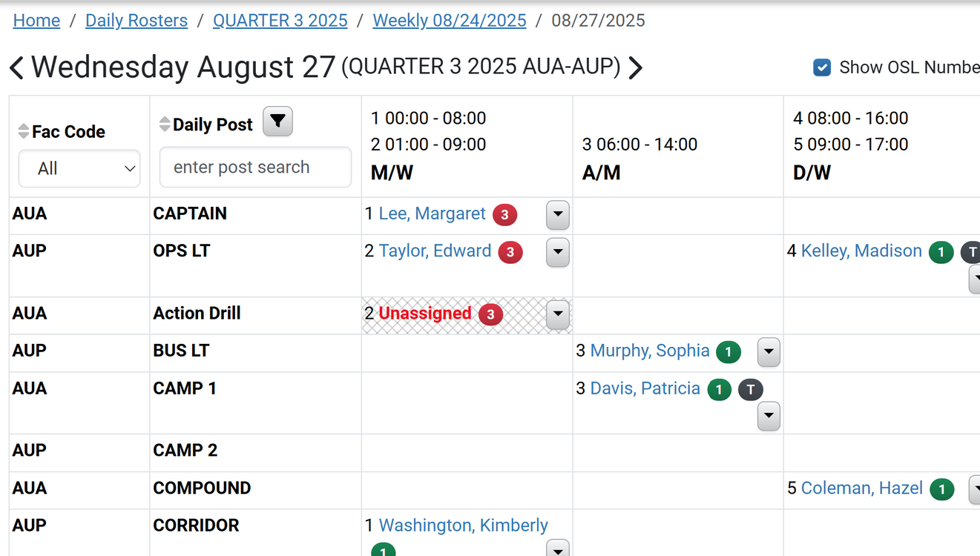Click the enter post search field

255,168
